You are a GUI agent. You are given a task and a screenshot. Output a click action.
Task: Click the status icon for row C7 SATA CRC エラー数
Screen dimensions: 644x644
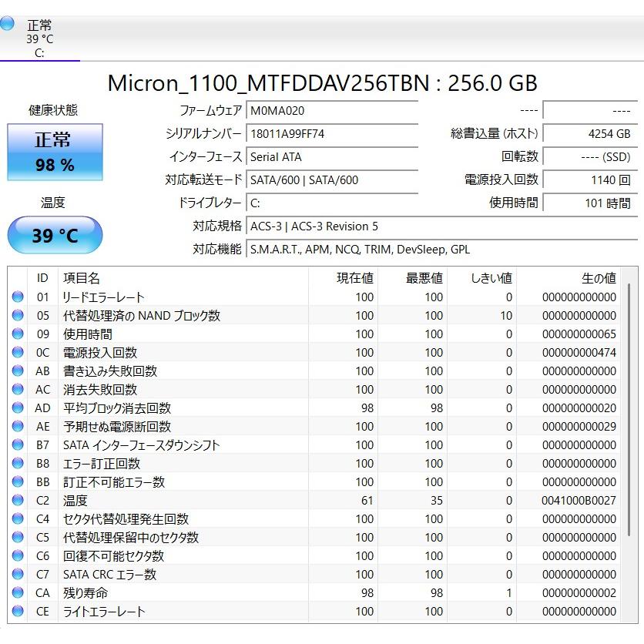click(x=18, y=574)
